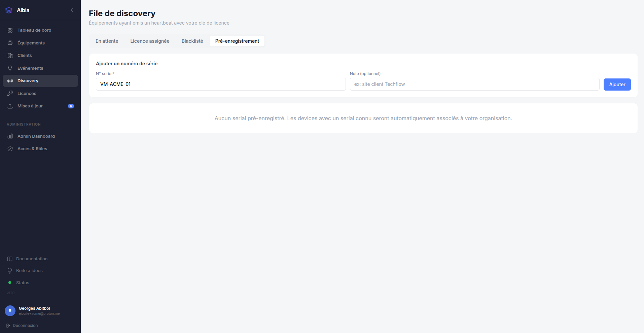Click the Accès & Rôles shield icon
The height and width of the screenshot is (333, 644).
click(x=10, y=149)
